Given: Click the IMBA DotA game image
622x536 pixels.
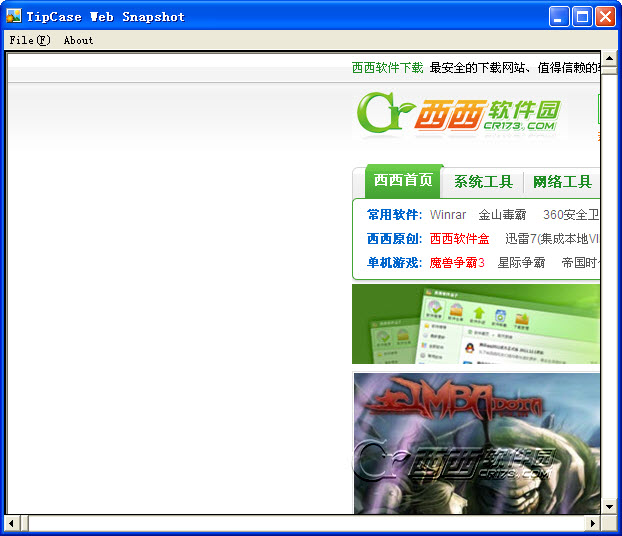Looking at the screenshot, I should [x=477, y=444].
